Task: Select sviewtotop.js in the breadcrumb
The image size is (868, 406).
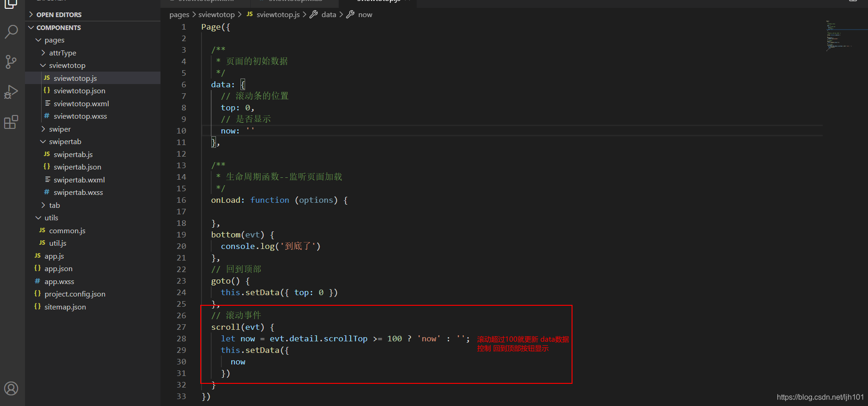Action: tap(278, 15)
